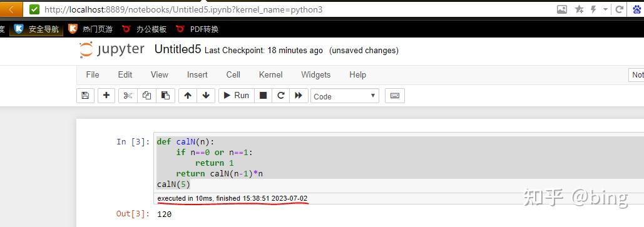Reload the page with refresh icon
This screenshot has height=227, width=644.
(620, 9)
